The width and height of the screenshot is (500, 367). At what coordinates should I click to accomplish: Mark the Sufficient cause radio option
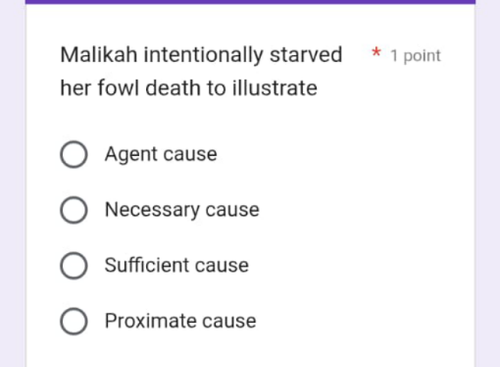(74, 265)
